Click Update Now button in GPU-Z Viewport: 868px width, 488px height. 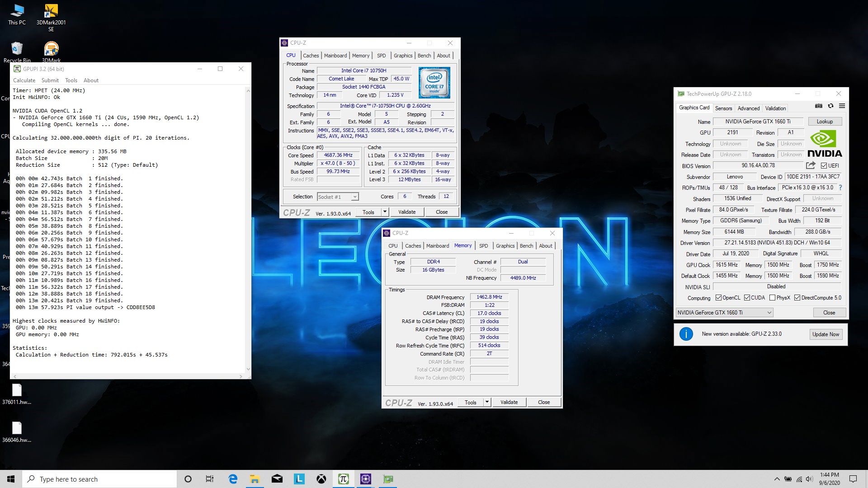(x=826, y=334)
